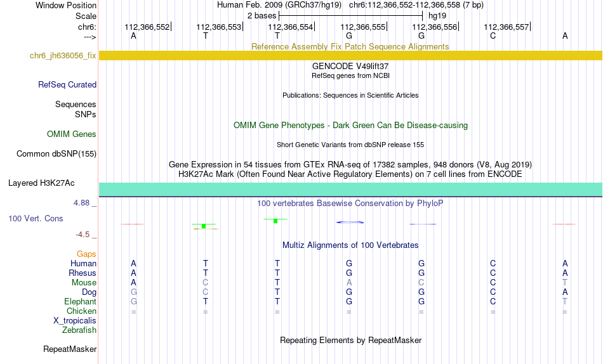603x364 pixels.
Task: Click the blue PhyloP mark under 112,366,556
Action: [422, 224]
